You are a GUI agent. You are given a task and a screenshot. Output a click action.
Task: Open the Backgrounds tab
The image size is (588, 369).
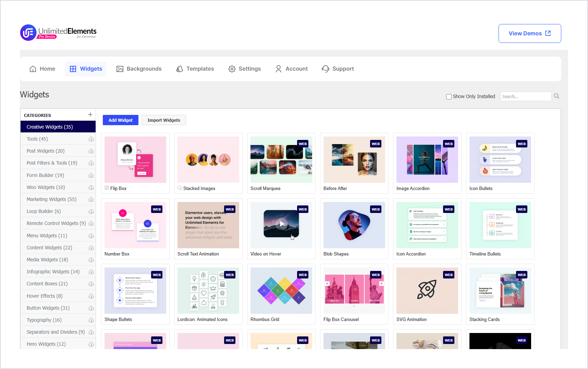pos(139,69)
